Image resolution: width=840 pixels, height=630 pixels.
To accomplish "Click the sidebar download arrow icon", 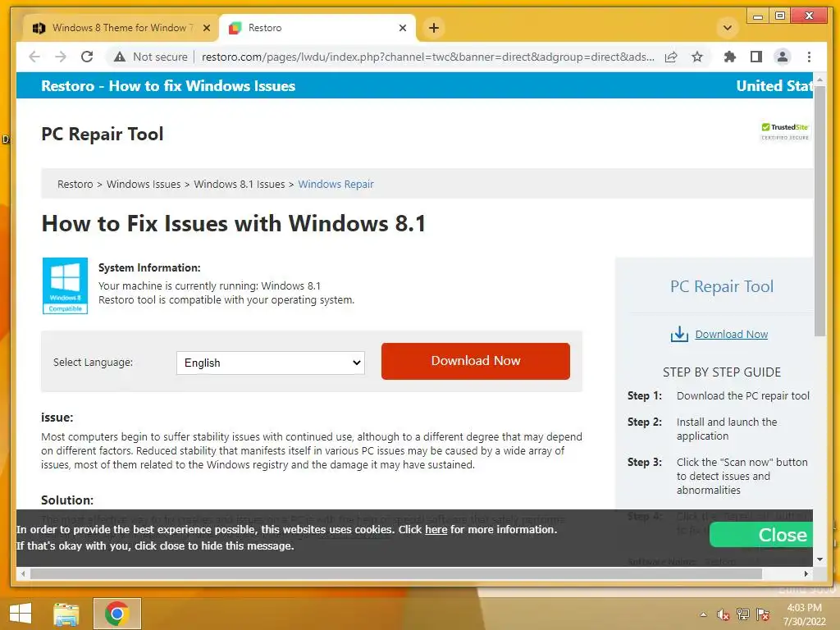I will (x=679, y=335).
